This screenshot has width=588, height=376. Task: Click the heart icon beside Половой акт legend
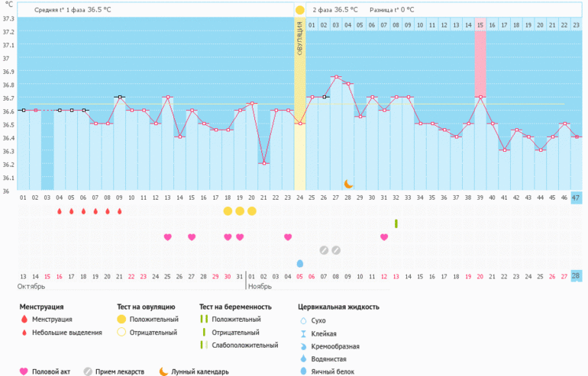[x=24, y=371]
